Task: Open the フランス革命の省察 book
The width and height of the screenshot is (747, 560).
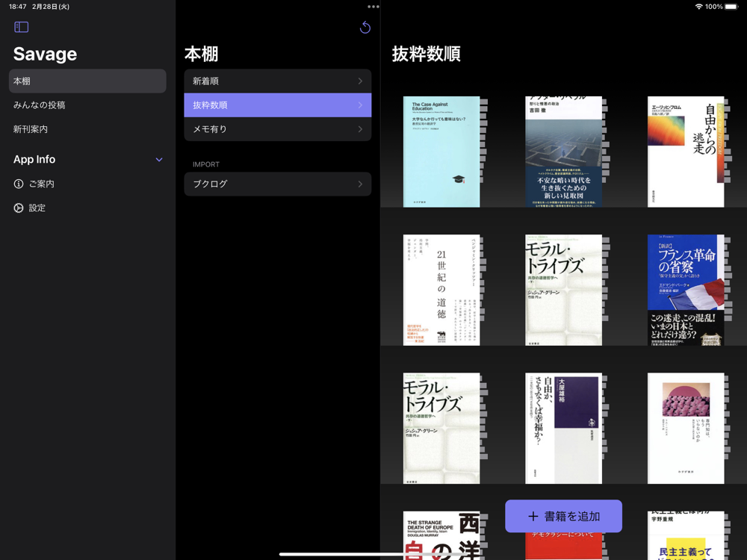Action: 686,290
